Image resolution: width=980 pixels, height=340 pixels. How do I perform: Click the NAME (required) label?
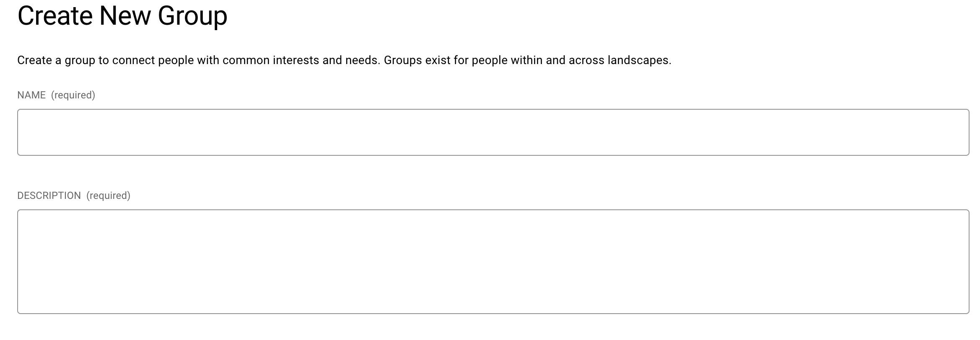(x=31, y=95)
